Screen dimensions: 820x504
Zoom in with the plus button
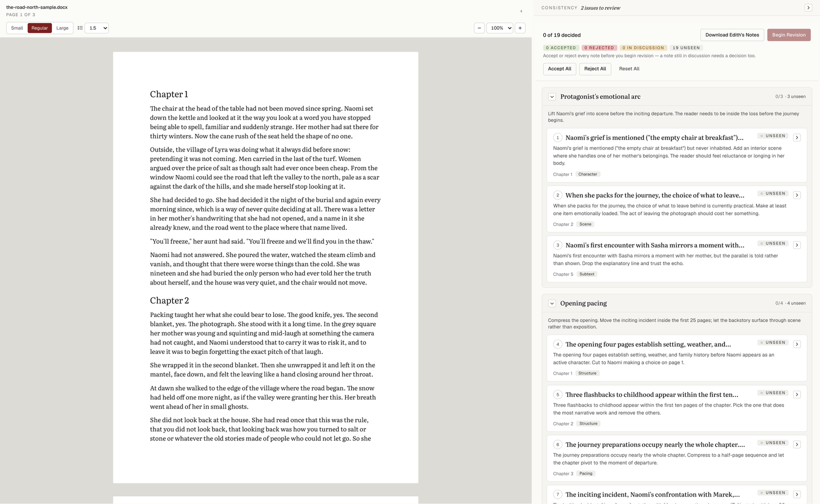[520, 28]
